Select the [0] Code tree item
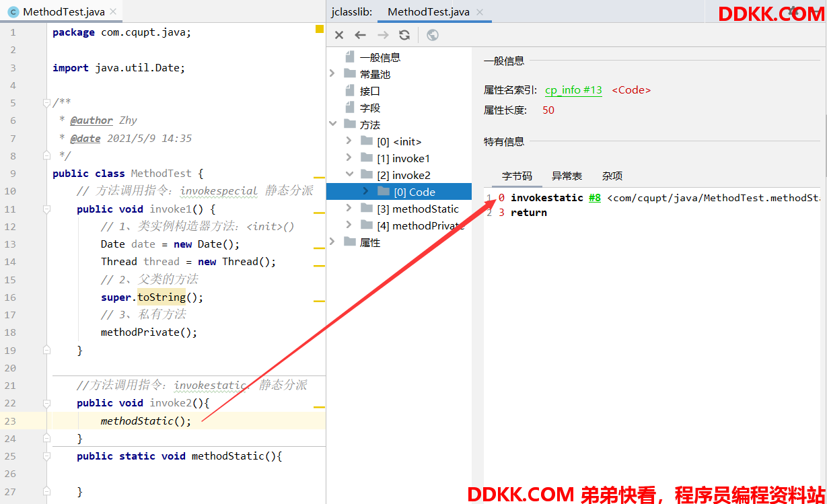The width and height of the screenshot is (827, 504). 415,192
